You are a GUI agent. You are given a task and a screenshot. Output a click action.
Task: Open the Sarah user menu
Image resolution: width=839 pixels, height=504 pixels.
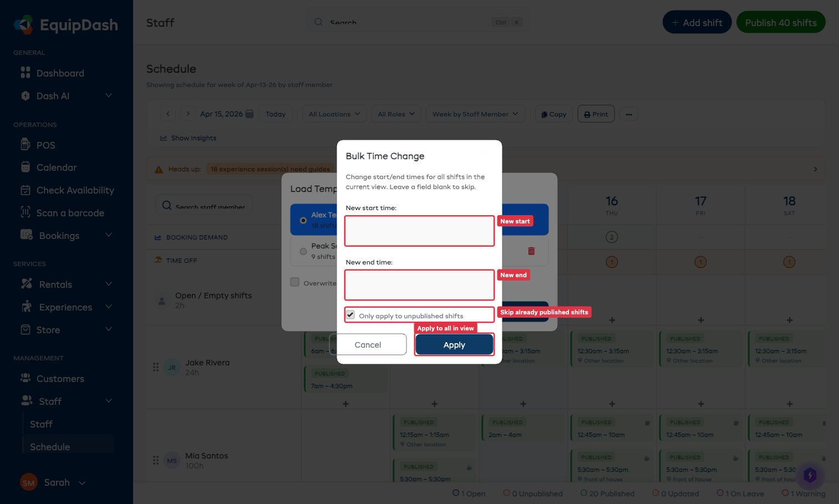coord(53,482)
